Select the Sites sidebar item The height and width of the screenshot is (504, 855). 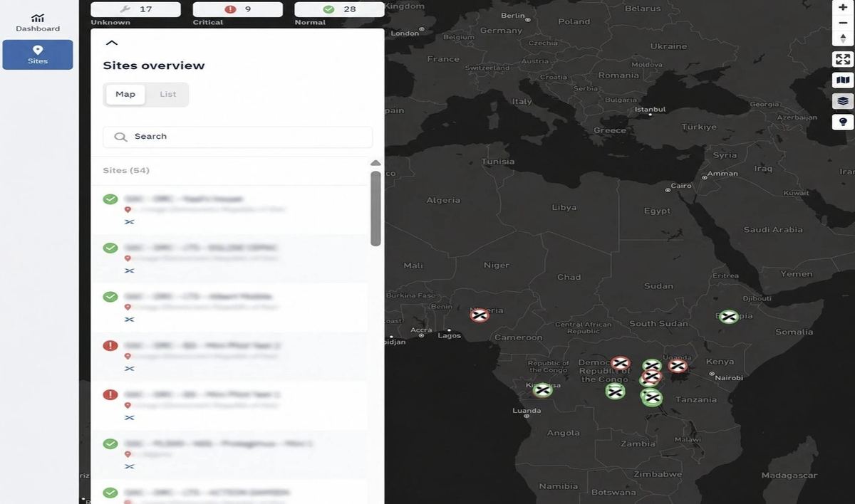pos(38,54)
